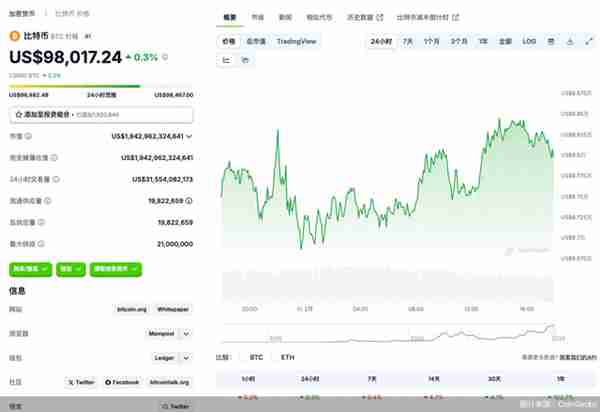Open the historical data tab

click(365, 17)
